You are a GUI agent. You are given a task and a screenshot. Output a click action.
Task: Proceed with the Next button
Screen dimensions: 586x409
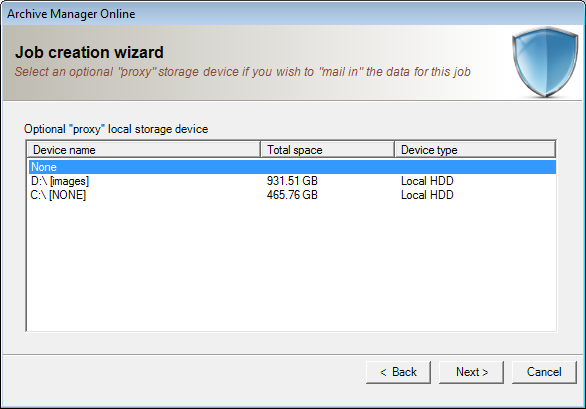471,372
